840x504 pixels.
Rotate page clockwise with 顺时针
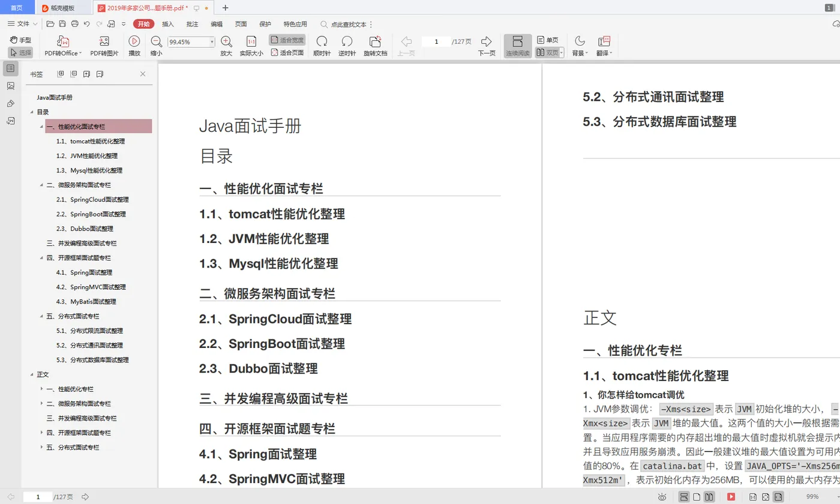pos(322,46)
